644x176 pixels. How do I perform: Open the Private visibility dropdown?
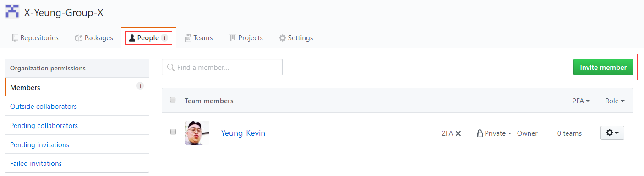494,133
